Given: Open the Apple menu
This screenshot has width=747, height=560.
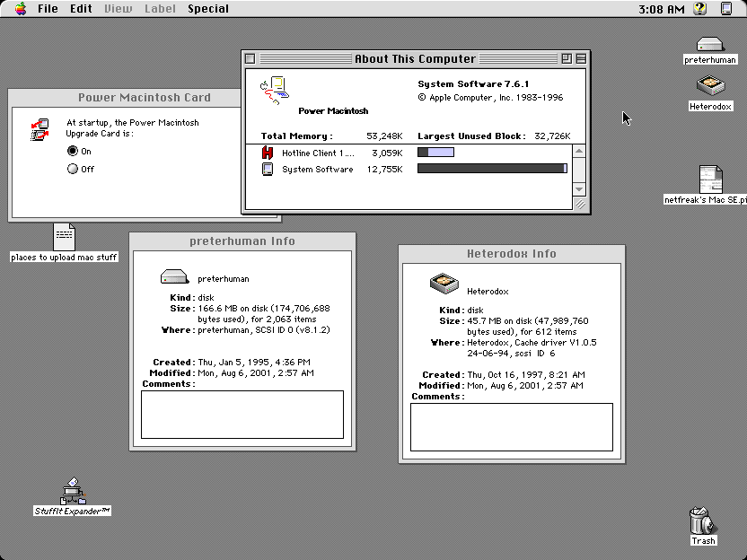Looking at the screenshot, I should tap(21, 9).
